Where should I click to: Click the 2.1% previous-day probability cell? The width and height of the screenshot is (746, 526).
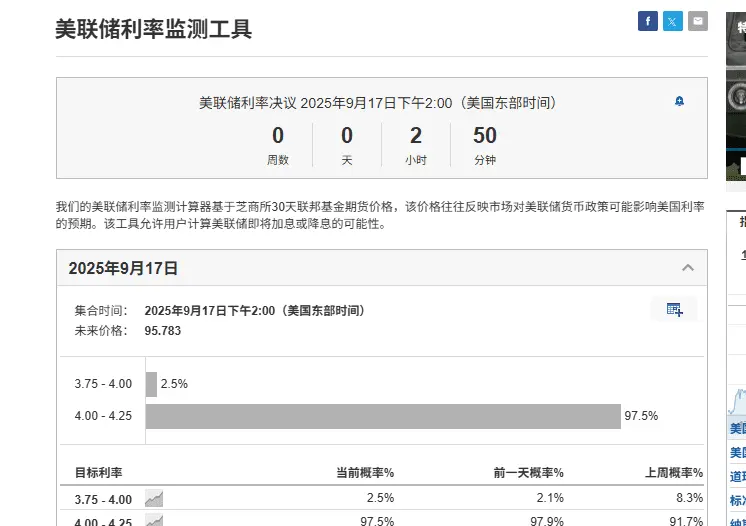(550, 498)
